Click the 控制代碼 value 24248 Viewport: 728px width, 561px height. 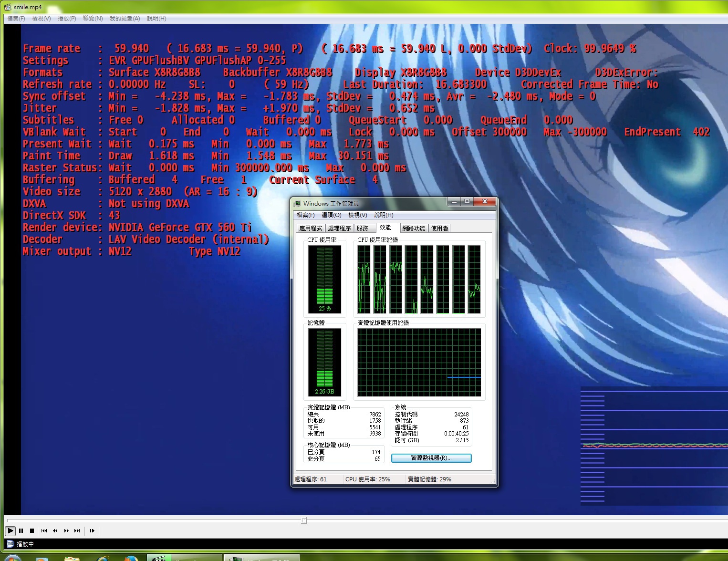(461, 415)
